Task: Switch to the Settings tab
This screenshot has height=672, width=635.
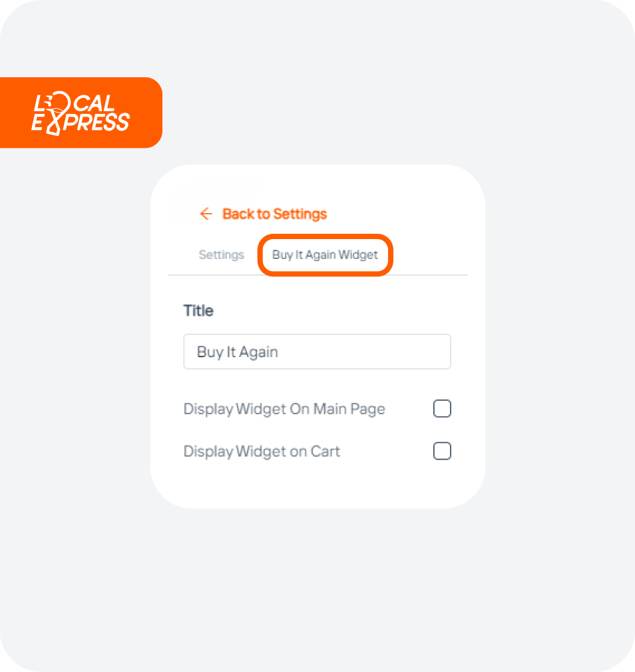Action: (222, 254)
